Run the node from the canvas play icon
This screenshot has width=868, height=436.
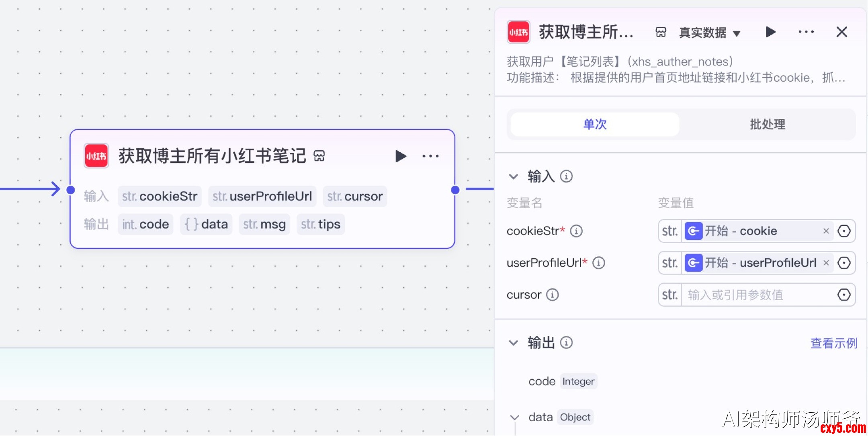coord(400,156)
